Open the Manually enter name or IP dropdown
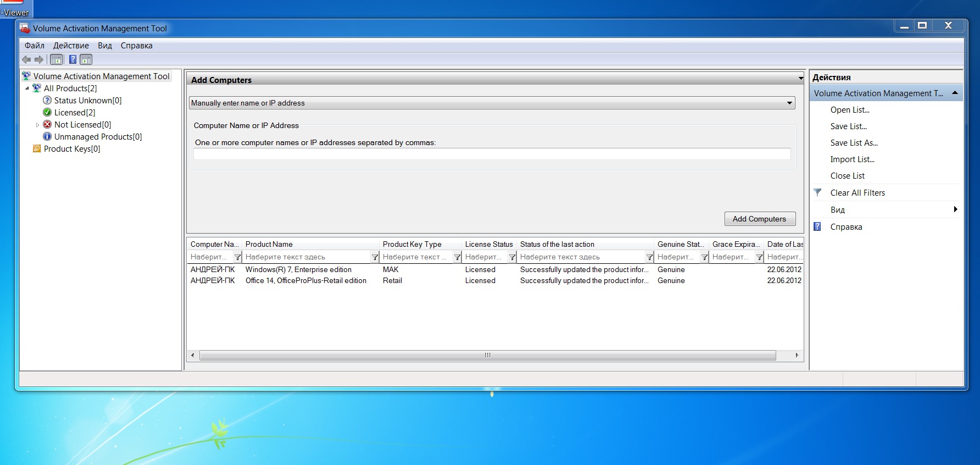The height and width of the screenshot is (465, 980). [789, 103]
